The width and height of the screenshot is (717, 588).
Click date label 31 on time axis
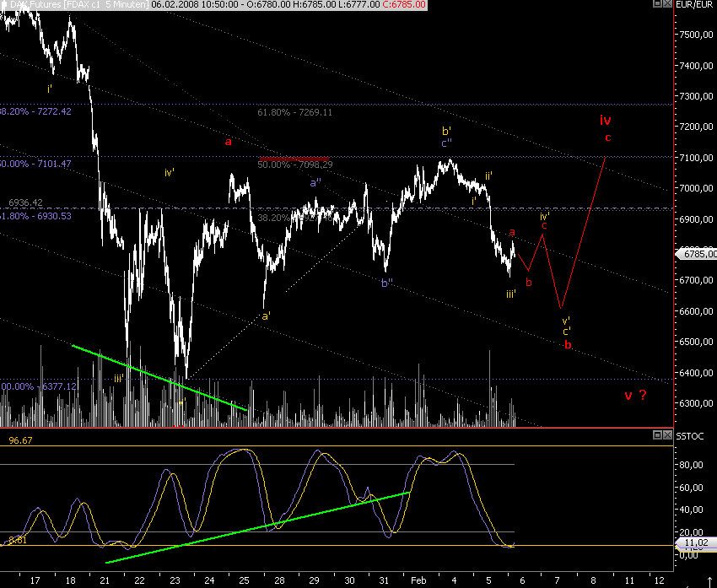pos(384,580)
